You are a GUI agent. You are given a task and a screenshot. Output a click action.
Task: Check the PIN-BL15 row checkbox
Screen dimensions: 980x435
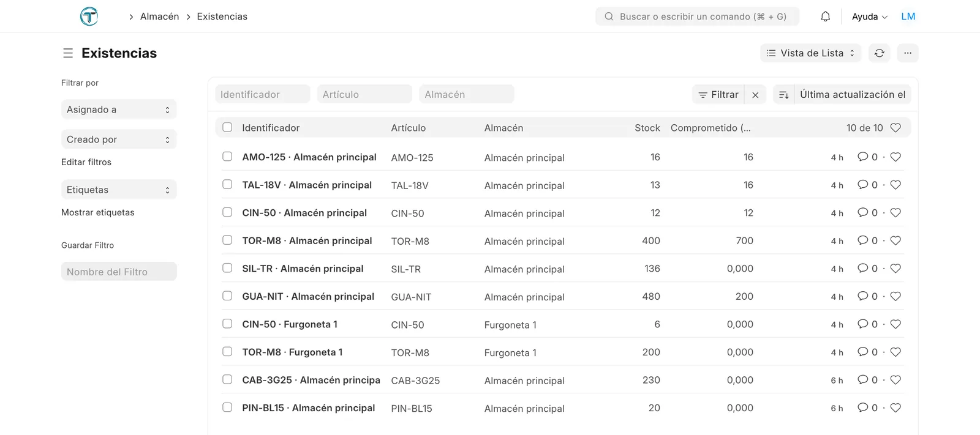[227, 407]
